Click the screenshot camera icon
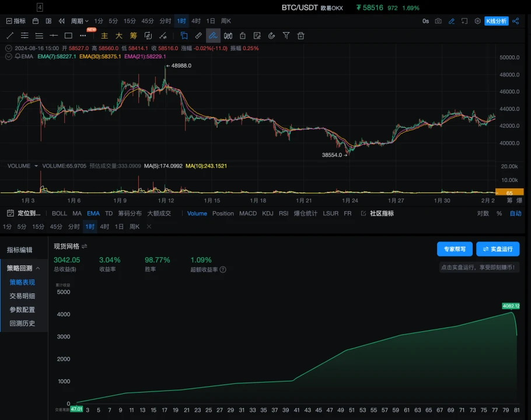The image size is (531, 420). coord(438,21)
